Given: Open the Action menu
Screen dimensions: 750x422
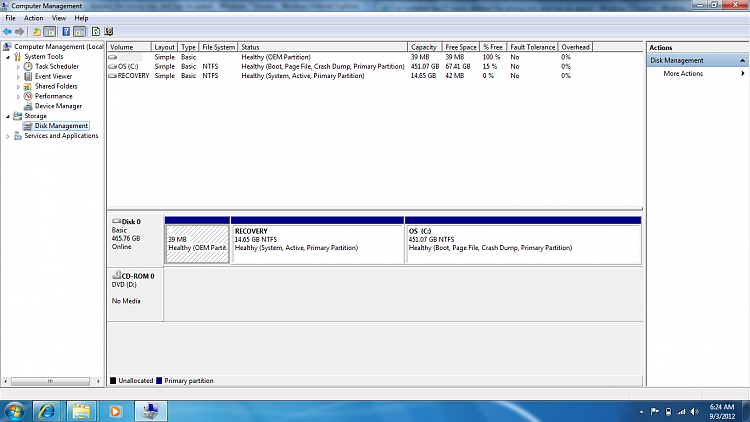Looking at the screenshot, I should [x=33, y=18].
